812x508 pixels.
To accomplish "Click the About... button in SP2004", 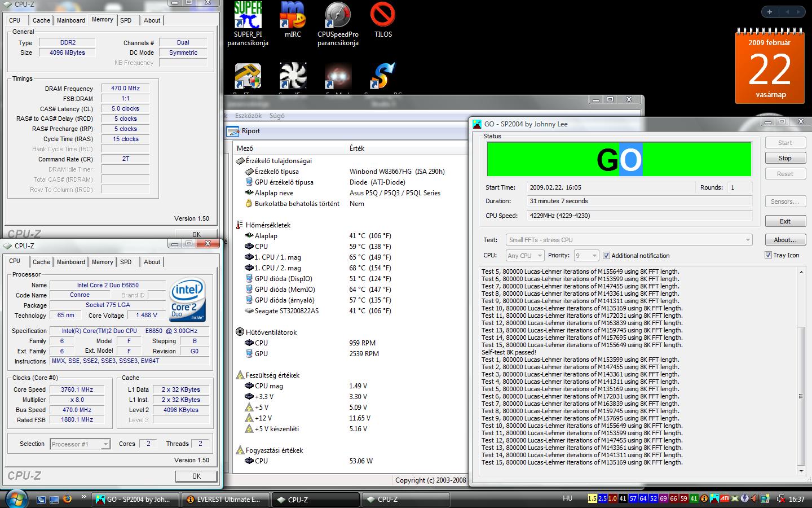I will coord(785,240).
